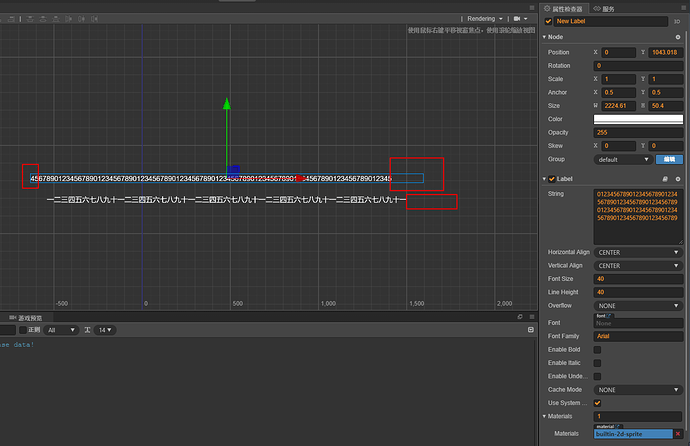Click the console font size icon

click(x=87, y=330)
